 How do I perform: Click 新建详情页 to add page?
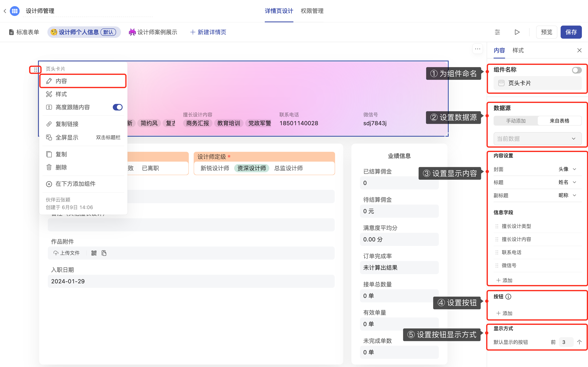pyautogui.click(x=208, y=32)
